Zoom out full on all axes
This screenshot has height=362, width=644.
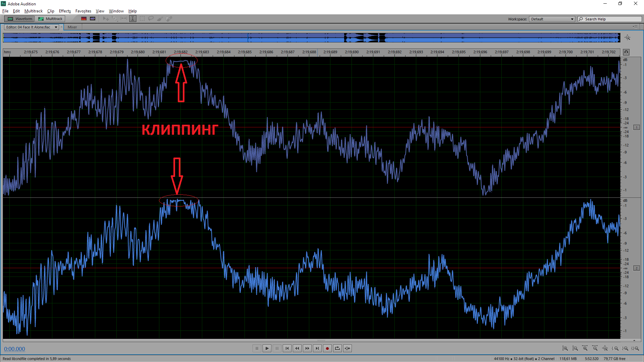pos(605,349)
